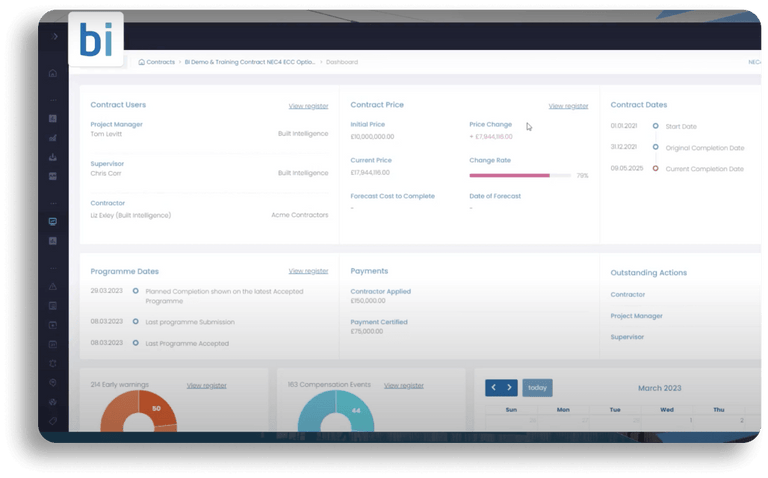Click the location pin icon in the sidebar
This screenshot has width=768, height=478.
point(53,382)
